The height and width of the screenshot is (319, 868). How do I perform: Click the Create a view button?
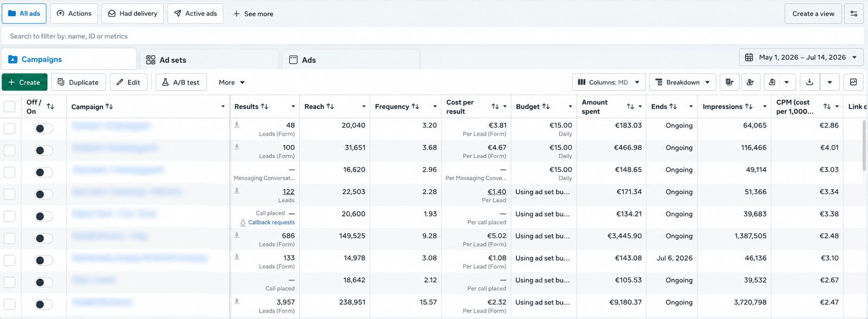click(813, 14)
